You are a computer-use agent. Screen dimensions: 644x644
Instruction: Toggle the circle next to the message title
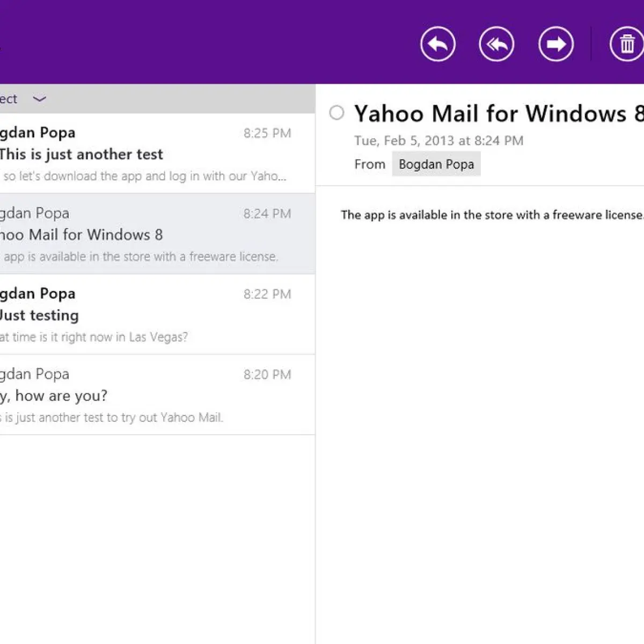click(x=336, y=113)
